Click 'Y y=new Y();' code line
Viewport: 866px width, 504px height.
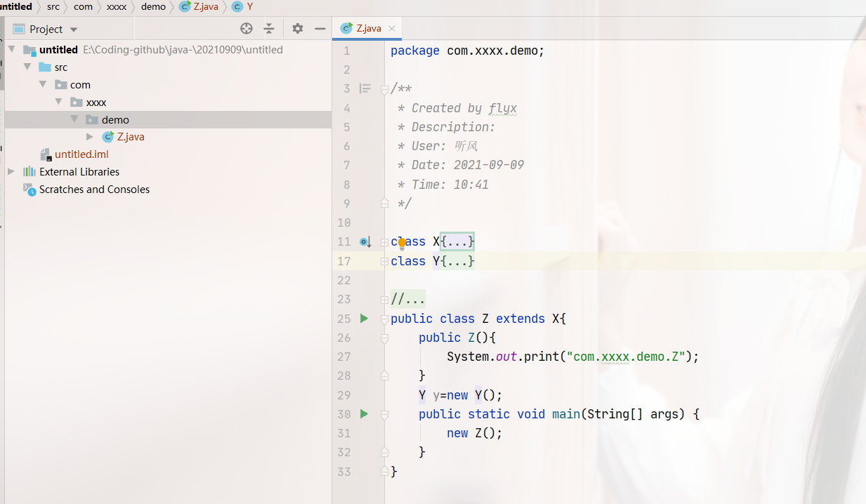click(461, 394)
